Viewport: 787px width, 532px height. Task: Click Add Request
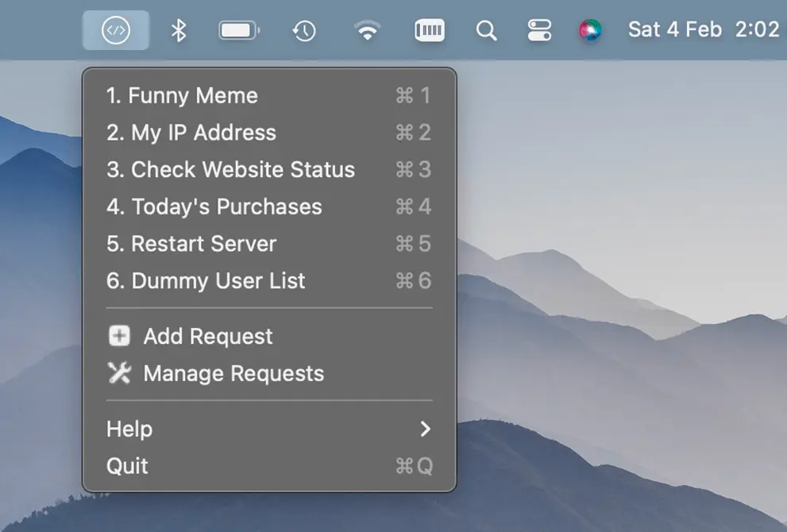point(208,336)
